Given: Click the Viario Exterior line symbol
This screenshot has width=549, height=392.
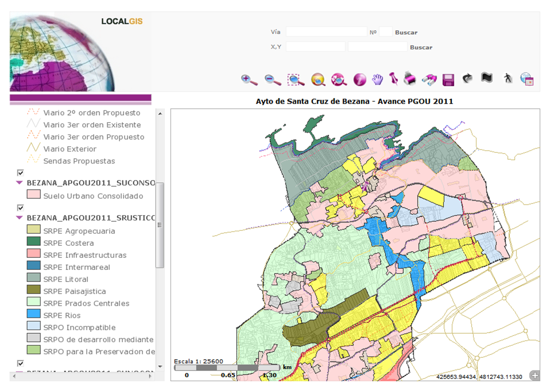Looking at the screenshot, I should pos(33,148).
